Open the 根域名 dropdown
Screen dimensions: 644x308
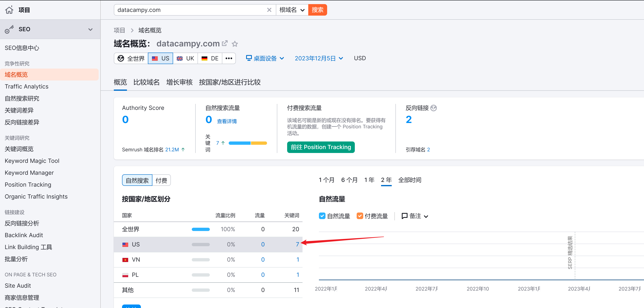(x=292, y=10)
